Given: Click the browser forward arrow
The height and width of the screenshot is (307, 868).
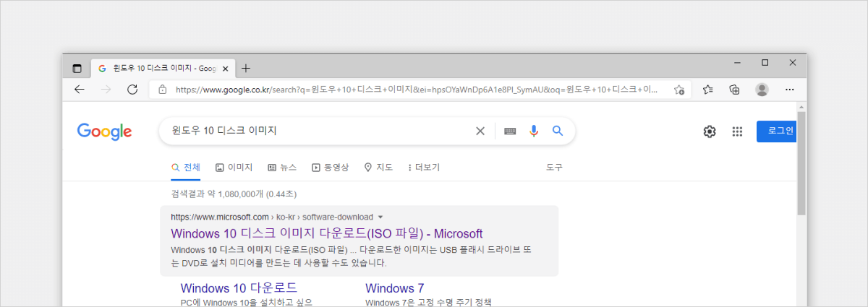Looking at the screenshot, I should click(x=106, y=90).
